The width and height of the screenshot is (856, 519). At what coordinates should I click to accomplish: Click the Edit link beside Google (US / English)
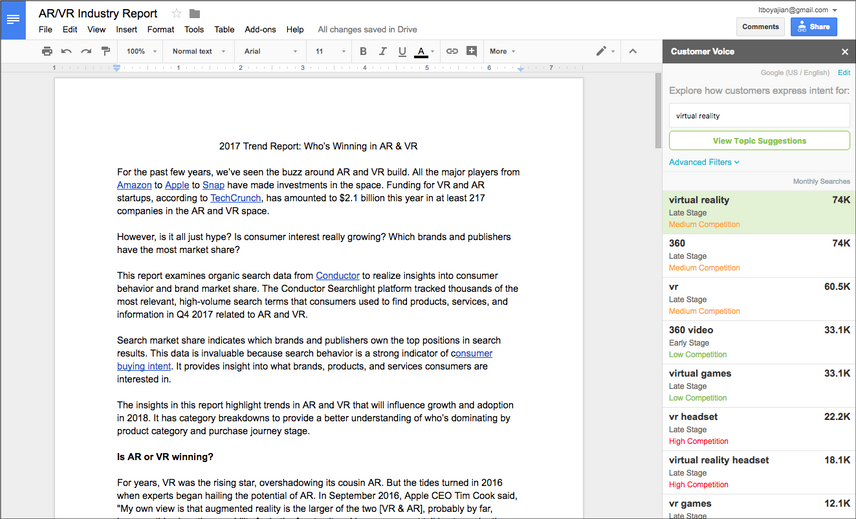coord(843,73)
